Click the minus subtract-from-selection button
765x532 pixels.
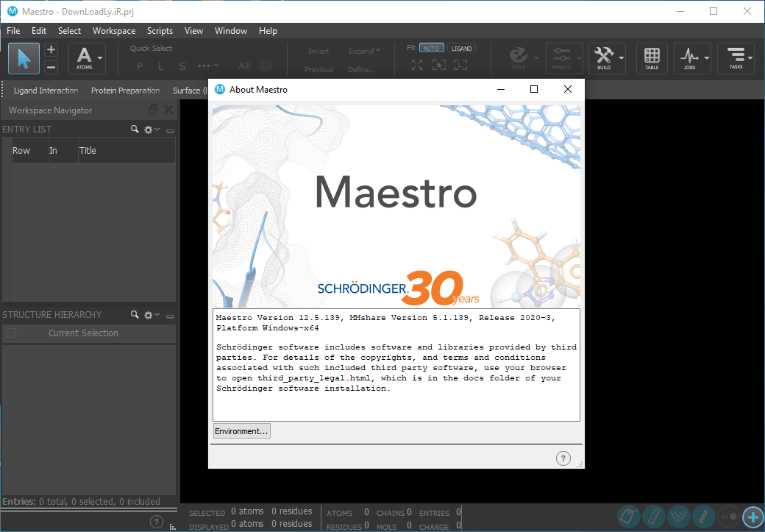[x=51, y=67]
